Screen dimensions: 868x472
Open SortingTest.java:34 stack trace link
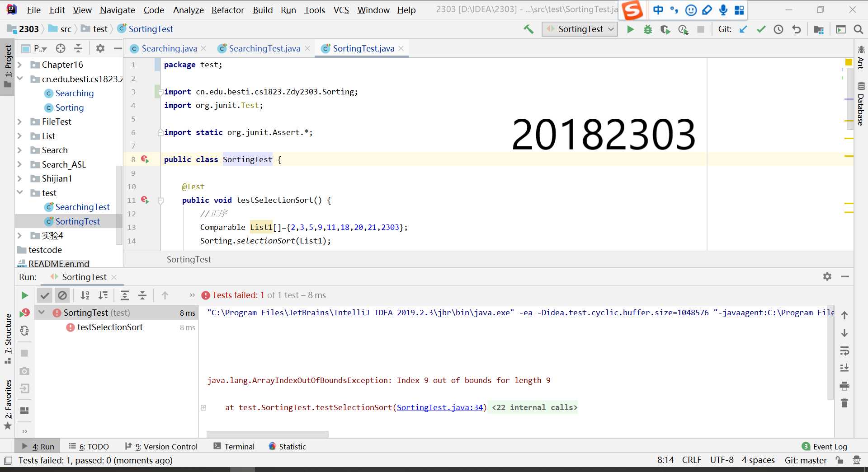440,407
